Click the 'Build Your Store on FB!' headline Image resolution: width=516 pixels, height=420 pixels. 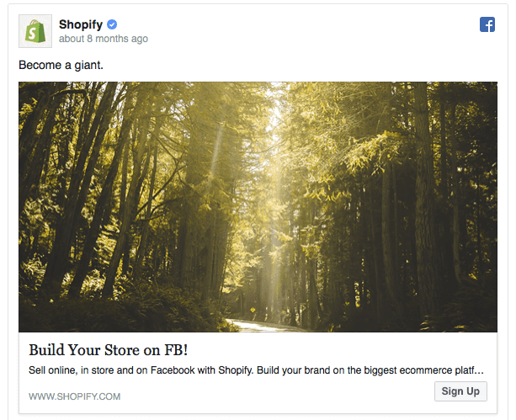click(x=109, y=350)
